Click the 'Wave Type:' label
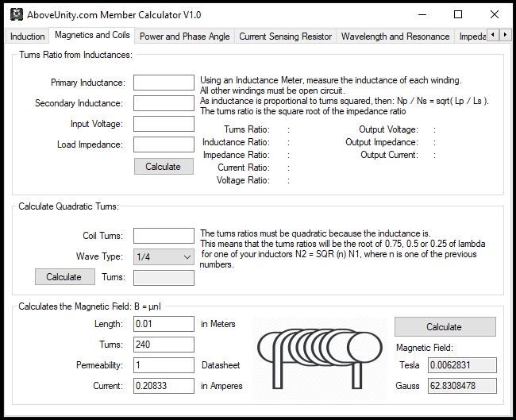516x420 pixels. click(99, 256)
